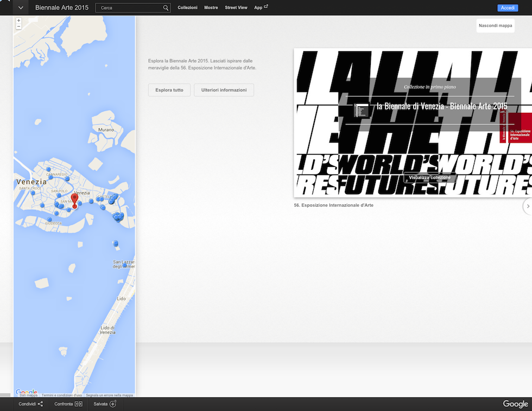Click the Accedi sign-in button
Screen dimensions: 532x411
coord(508,8)
